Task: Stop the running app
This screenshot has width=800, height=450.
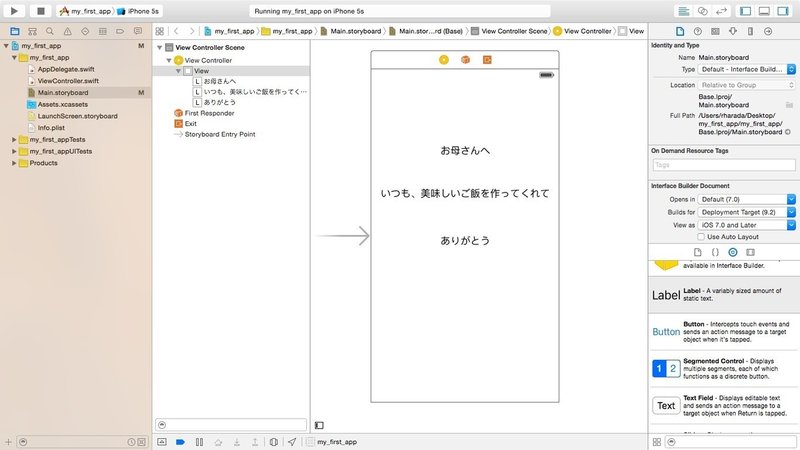Action: coord(41,11)
